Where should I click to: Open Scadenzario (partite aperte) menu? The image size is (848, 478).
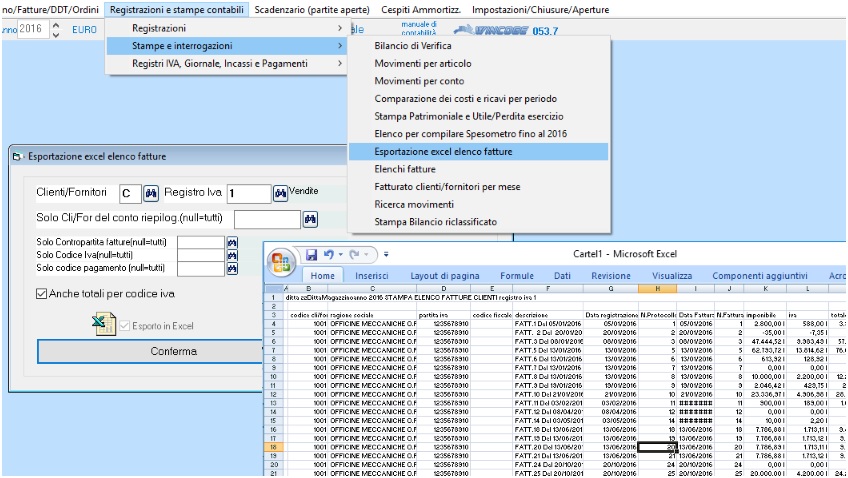tap(312, 10)
